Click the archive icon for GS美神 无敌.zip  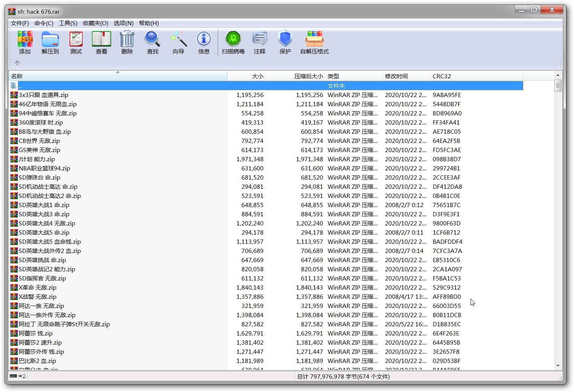point(14,150)
